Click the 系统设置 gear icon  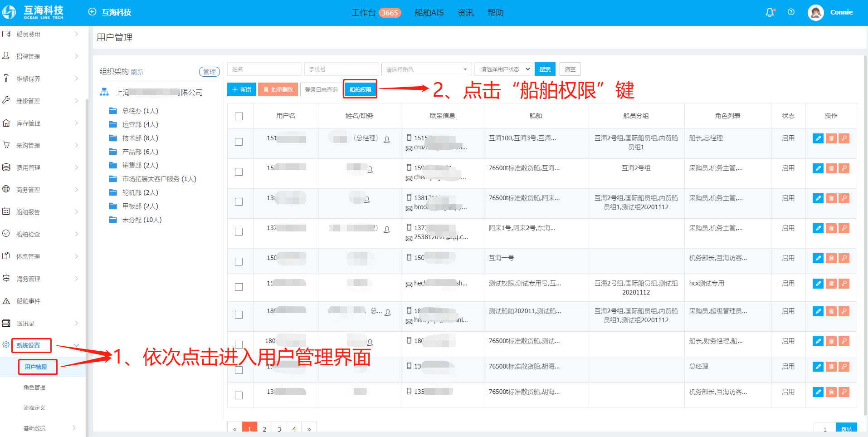tap(6, 345)
